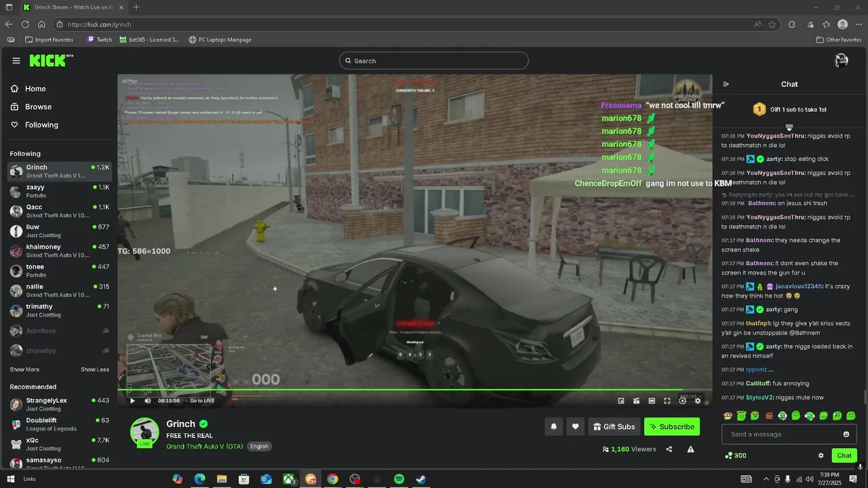
Task: Click the browser refresh button
Action: tap(25, 24)
